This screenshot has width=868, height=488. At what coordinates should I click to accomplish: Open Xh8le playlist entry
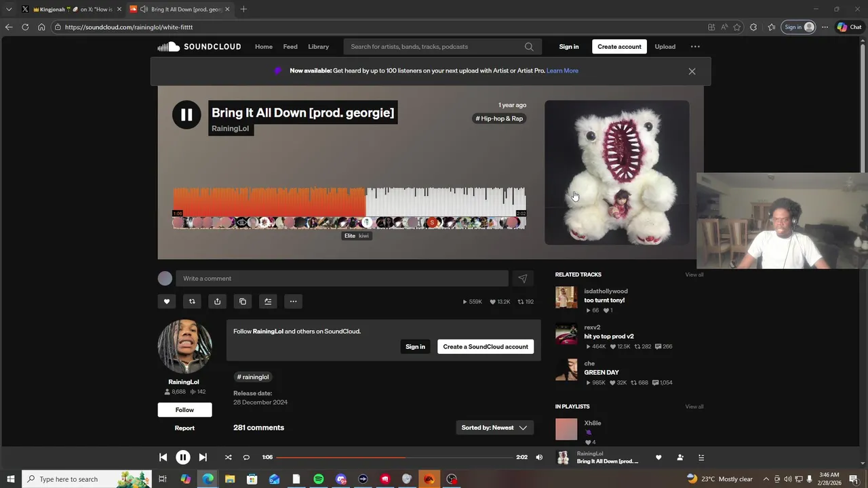pyautogui.click(x=593, y=423)
